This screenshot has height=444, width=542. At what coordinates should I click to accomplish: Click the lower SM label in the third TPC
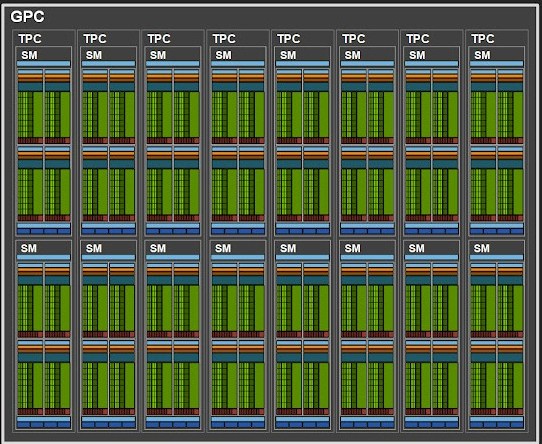[158, 248]
